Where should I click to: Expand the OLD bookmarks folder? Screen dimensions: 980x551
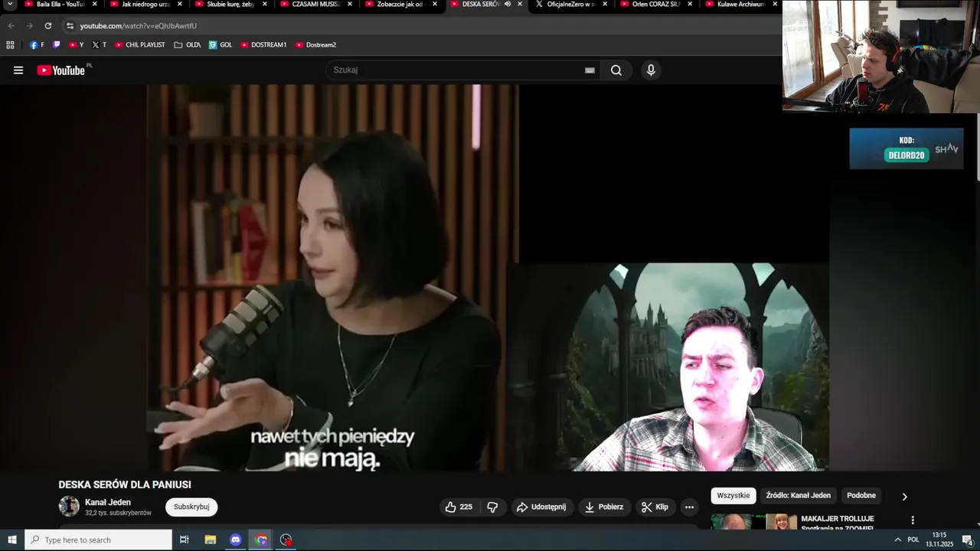[x=188, y=45]
